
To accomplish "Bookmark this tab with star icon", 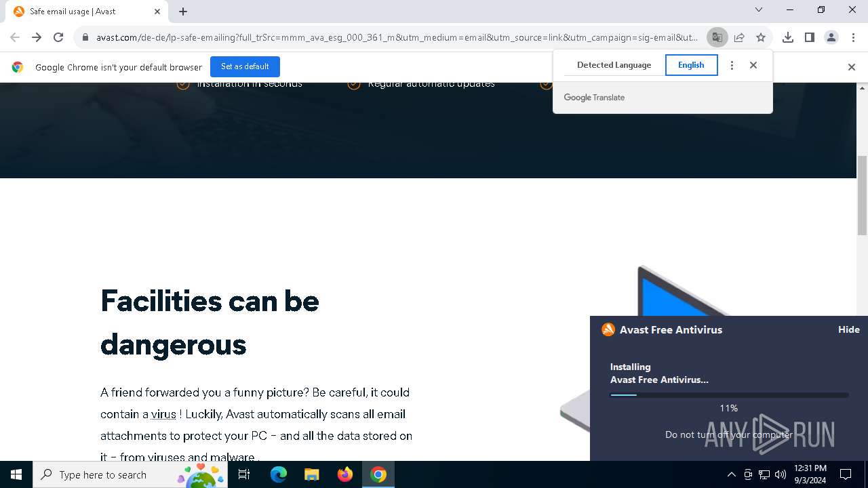I will (x=761, y=37).
